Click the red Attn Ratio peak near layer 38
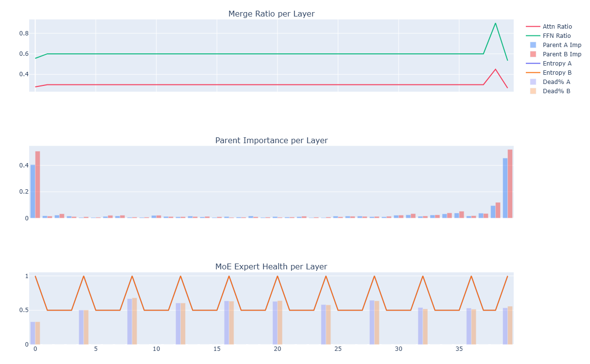590x364 pixels. tap(495, 69)
